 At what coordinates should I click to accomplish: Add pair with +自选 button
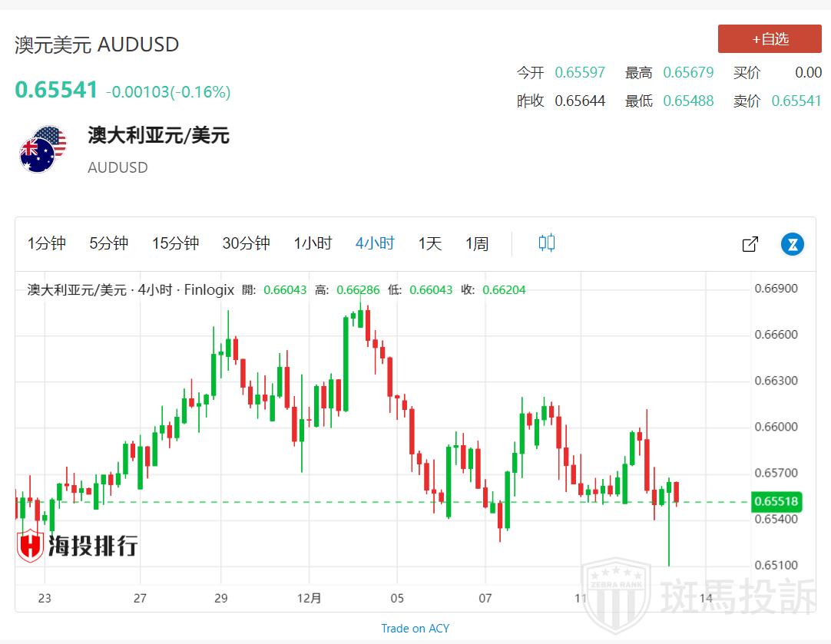click(769, 39)
